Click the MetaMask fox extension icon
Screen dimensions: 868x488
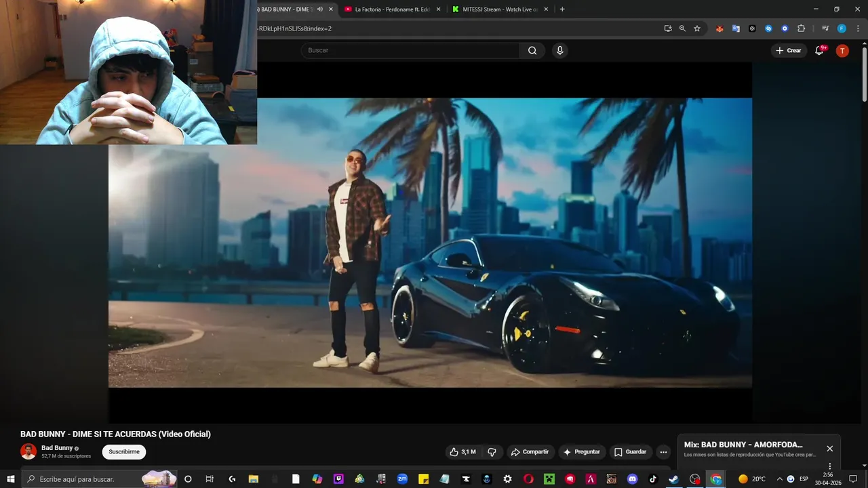point(719,28)
